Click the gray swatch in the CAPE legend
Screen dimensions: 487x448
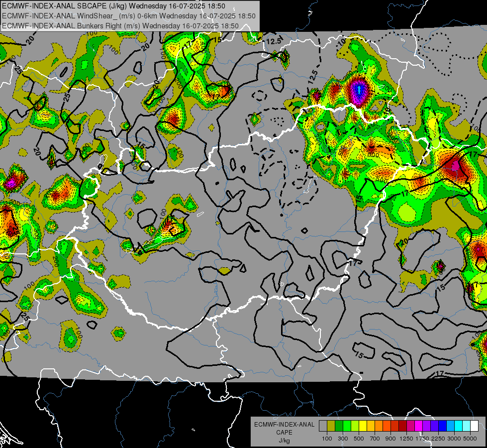tap(323, 426)
